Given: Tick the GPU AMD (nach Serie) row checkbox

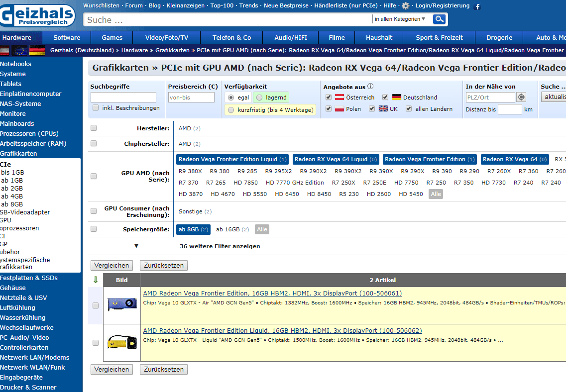Looking at the screenshot, I should (94, 176).
